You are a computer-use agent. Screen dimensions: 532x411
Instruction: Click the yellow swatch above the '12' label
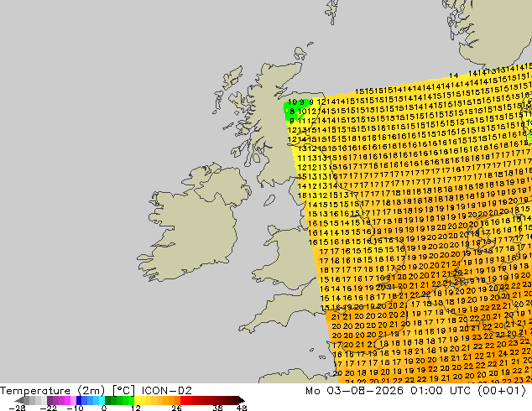click(x=137, y=400)
